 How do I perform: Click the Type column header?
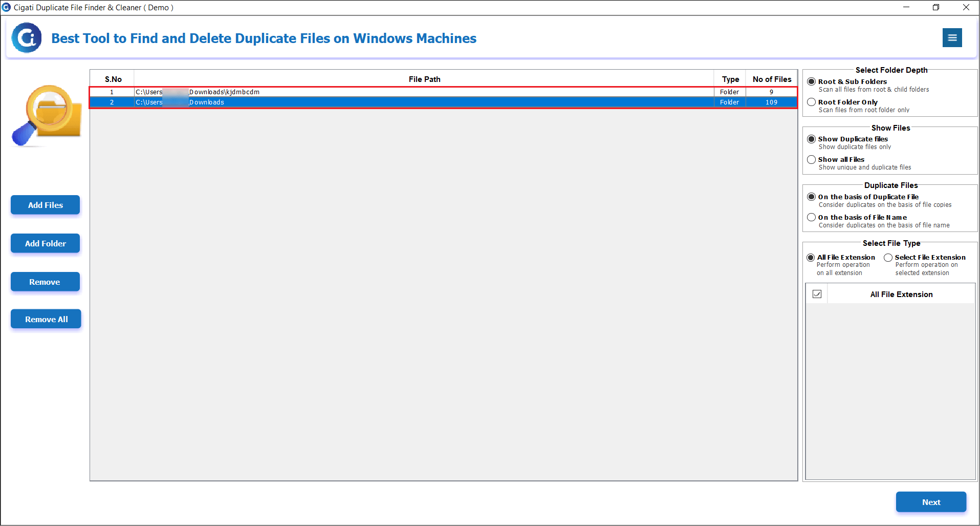730,79
